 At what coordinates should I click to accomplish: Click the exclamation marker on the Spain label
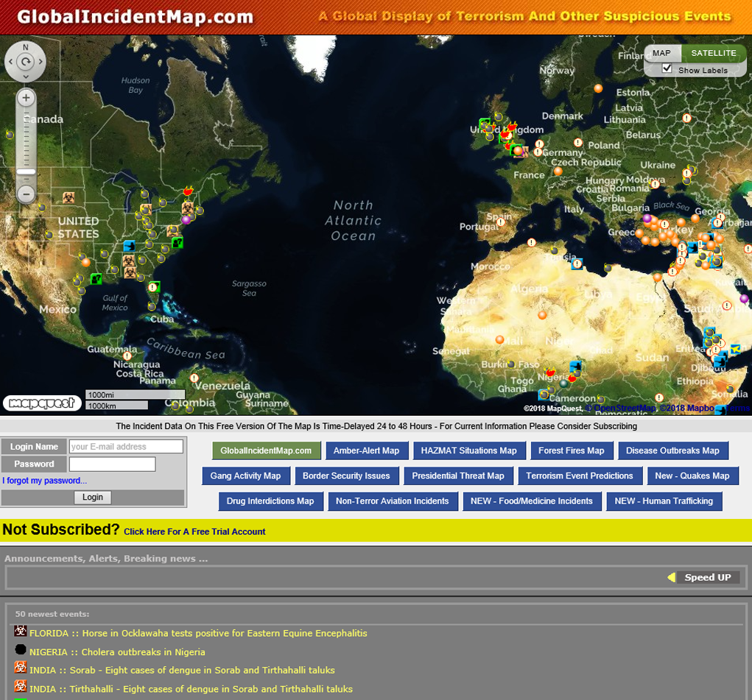(x=501, y=222)
